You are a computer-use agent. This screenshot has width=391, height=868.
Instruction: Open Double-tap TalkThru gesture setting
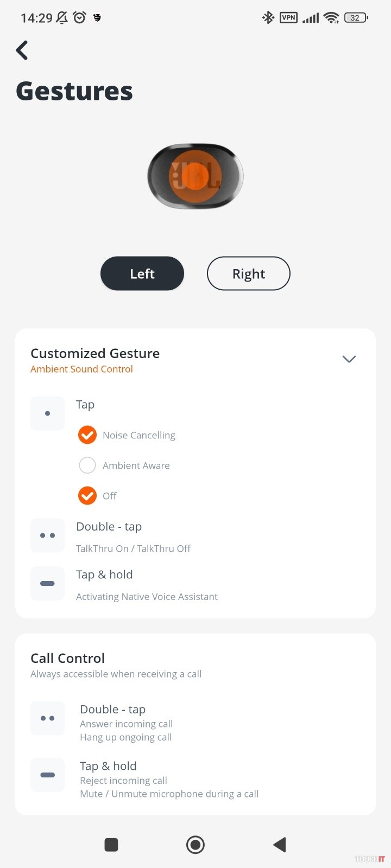(133, 537)
